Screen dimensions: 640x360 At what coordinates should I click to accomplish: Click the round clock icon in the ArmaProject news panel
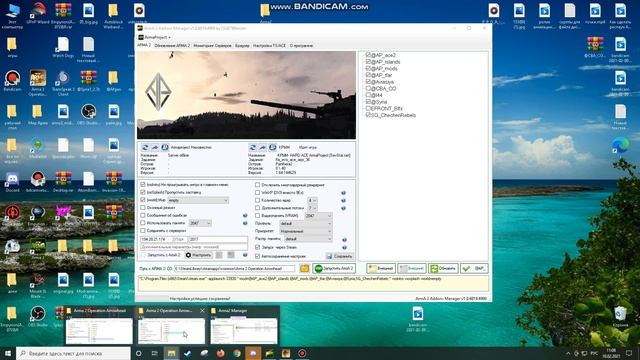[164, 147]
